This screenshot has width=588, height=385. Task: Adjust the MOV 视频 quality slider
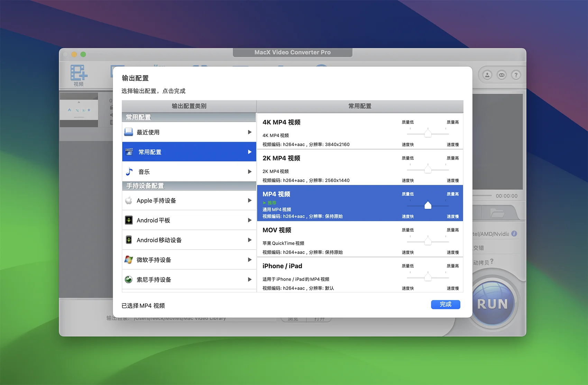click(x=428, y=241)
